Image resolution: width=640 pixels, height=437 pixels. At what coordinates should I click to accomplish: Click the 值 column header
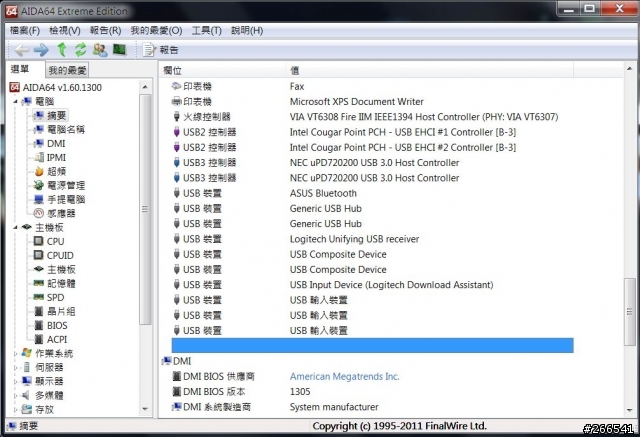click(x=429, y=70)
